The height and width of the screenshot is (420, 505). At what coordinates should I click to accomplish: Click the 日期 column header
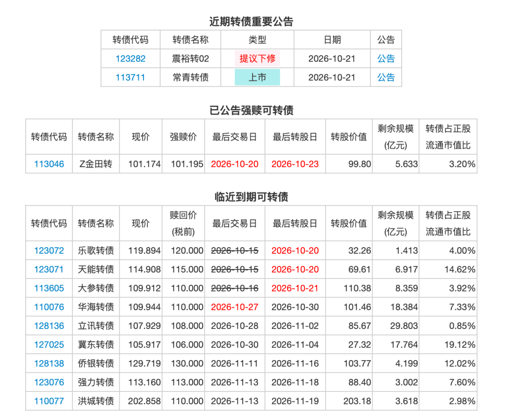[332, 40]
